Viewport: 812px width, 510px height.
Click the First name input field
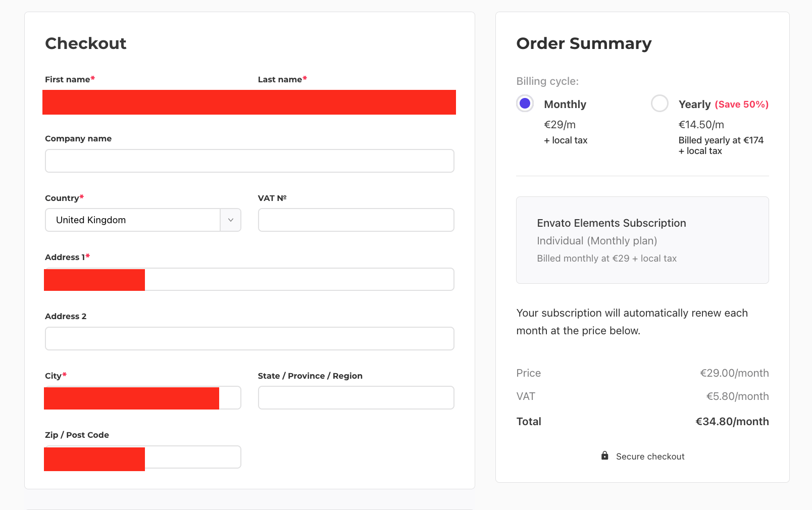coord(143,102)
